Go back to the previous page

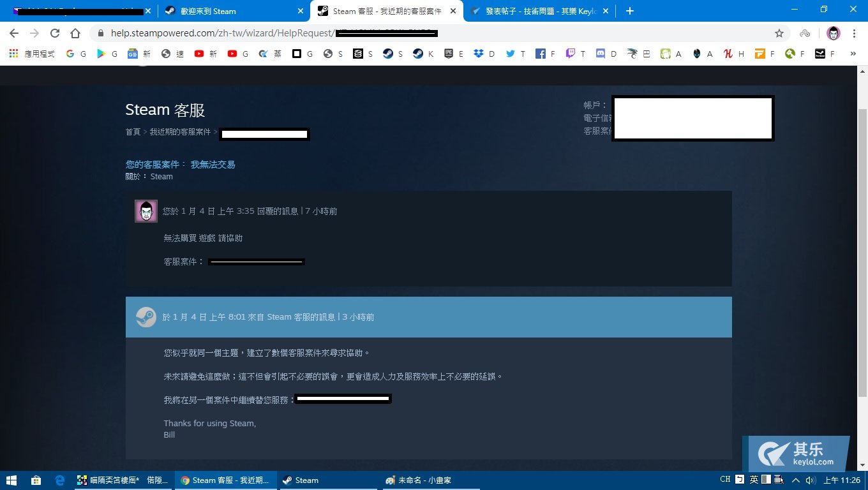[x=14, y=33]
